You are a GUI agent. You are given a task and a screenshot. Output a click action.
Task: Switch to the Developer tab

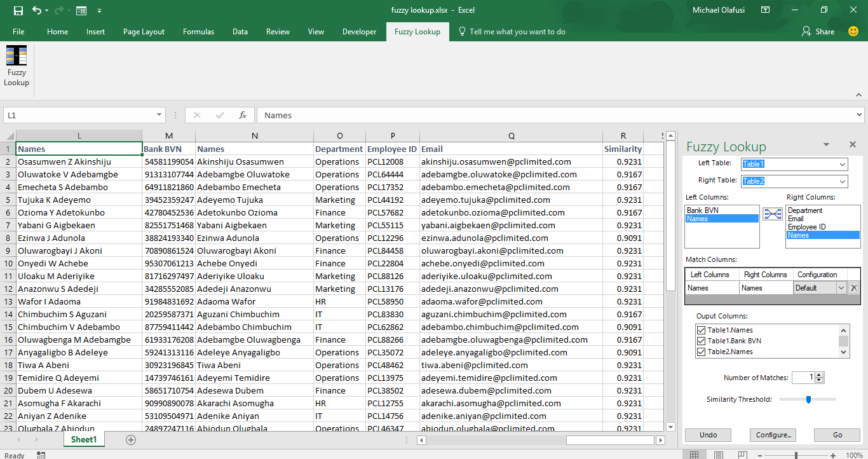point(359,32)
